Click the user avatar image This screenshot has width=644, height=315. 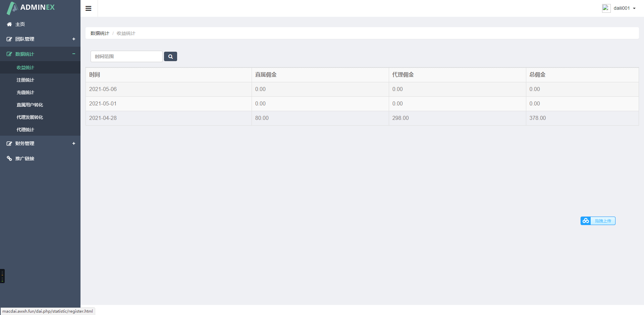pos(606,8)
